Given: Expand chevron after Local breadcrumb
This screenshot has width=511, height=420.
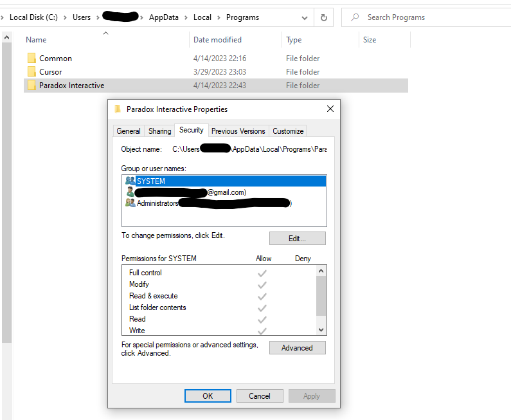Looking at the screenshot, I should (219, 17).
